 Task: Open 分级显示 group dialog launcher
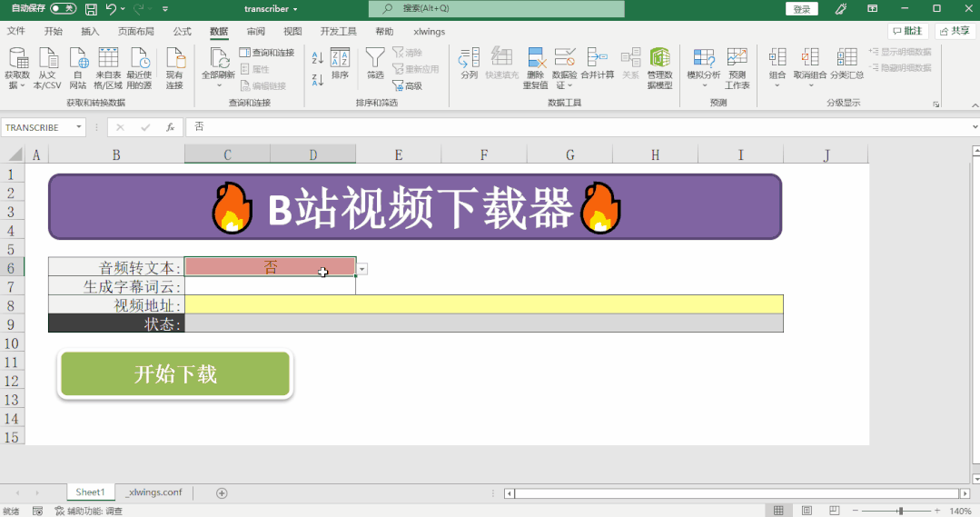coord(935,104)
